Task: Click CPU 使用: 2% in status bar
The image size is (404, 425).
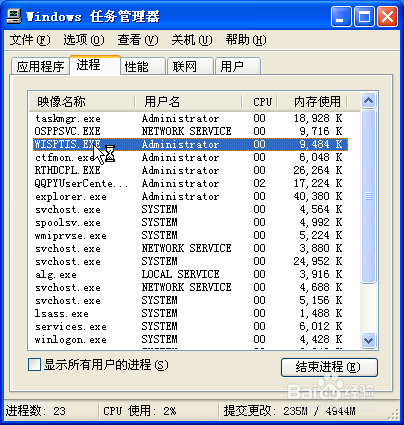Action: pos(140,411)
